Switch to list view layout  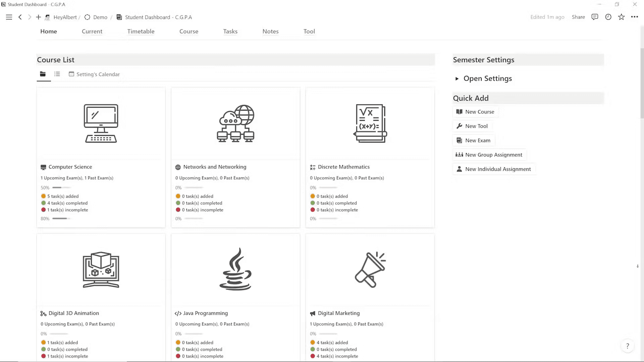57,74
